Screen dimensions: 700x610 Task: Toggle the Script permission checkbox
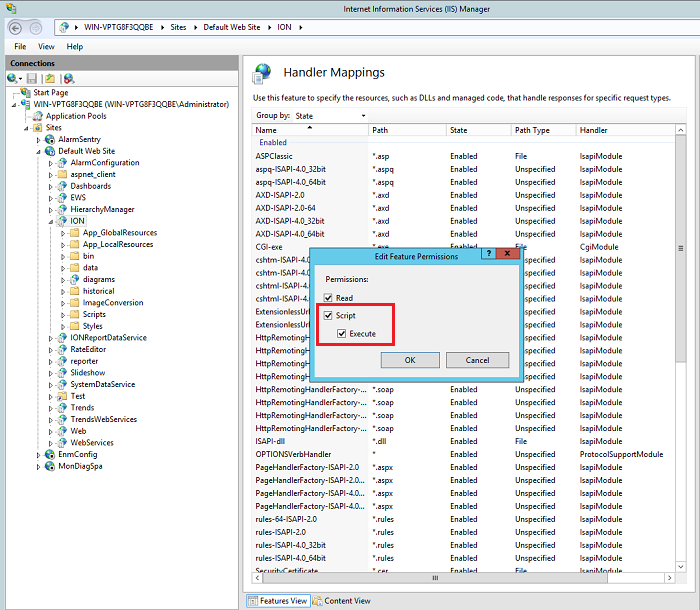pos(328,315)
